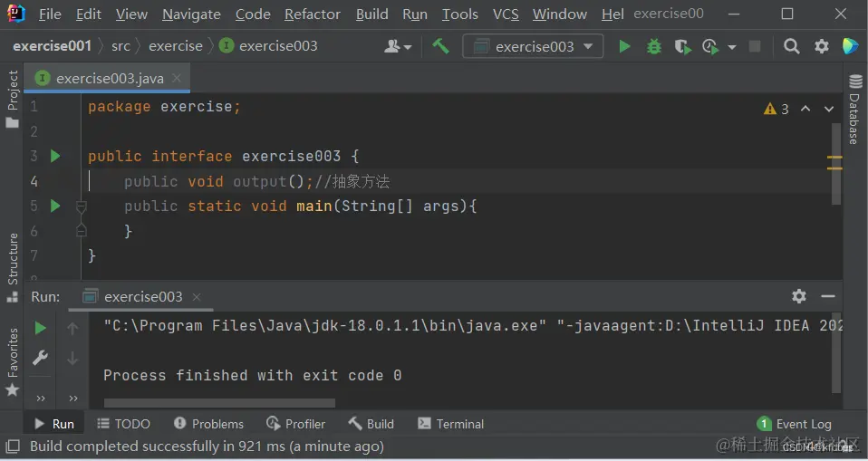Open IDE settings gear in toolbar
Image resolution: width=868 pixels, height=461 pixels.
point(822,46)
